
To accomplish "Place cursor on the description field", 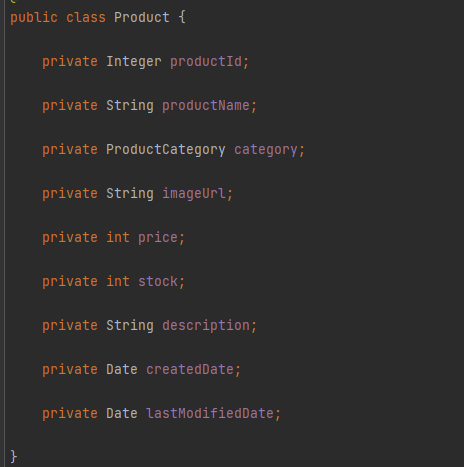I will [206, 326].
